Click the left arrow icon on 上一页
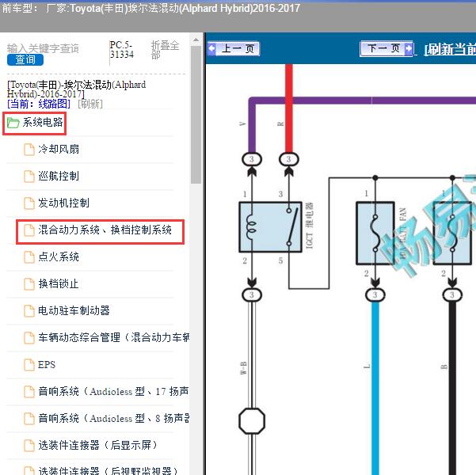The image size is (476, 475). pyautogui.click(x=212, y=48)
